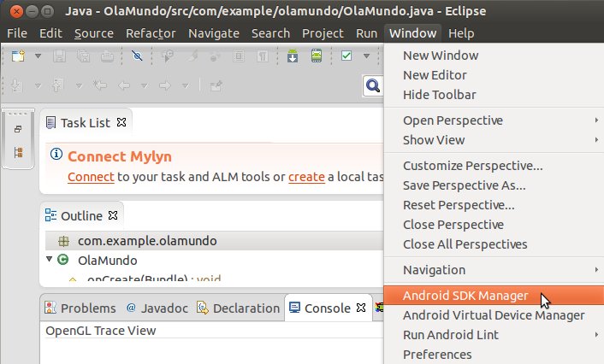This screenshot has height=364, width=604.
Task: Choose Reset Perspective menu item
Action: coord(494,205)
